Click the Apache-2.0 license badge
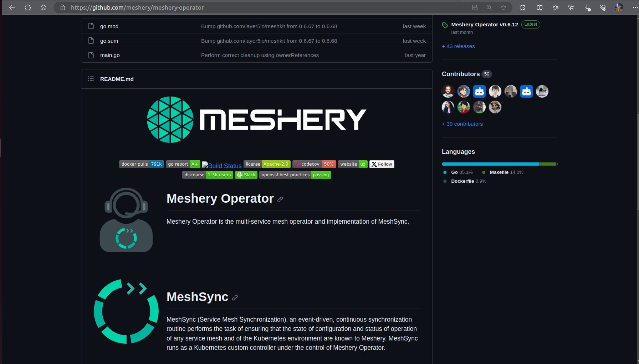The height and width of the screenshot is (364, 639). coord(267,164)
